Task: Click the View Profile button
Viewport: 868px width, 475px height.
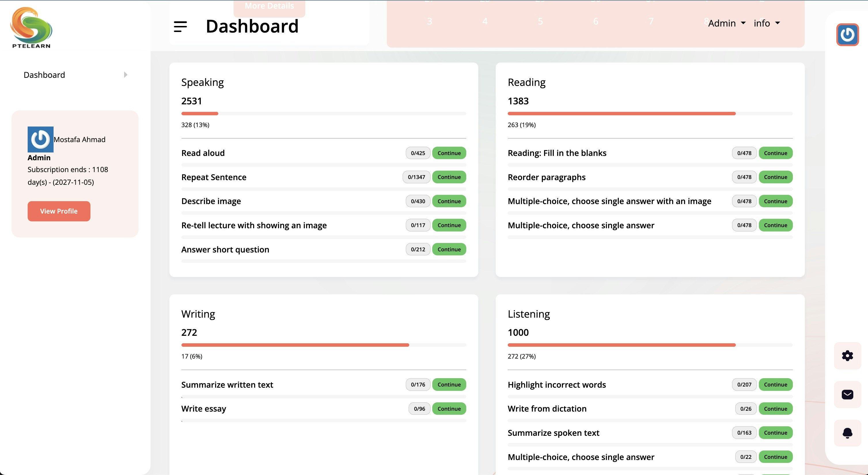Action: (59, 211)
